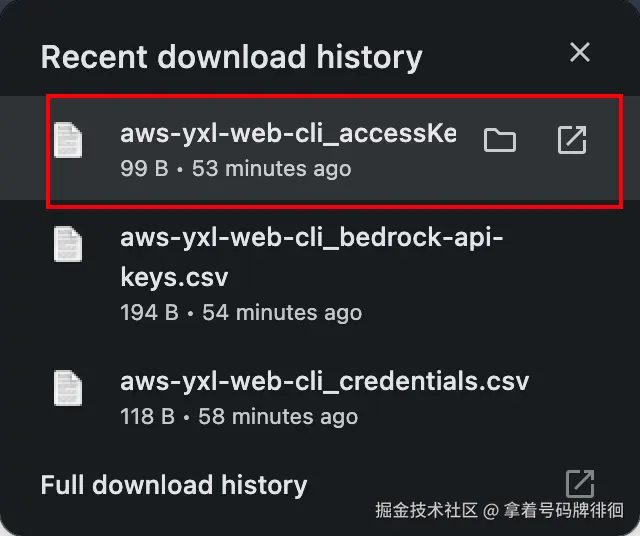Click the credentials.csv file icon
This screenshot has width=640, height=536.
pyautogui.click(x=68, y=386)
